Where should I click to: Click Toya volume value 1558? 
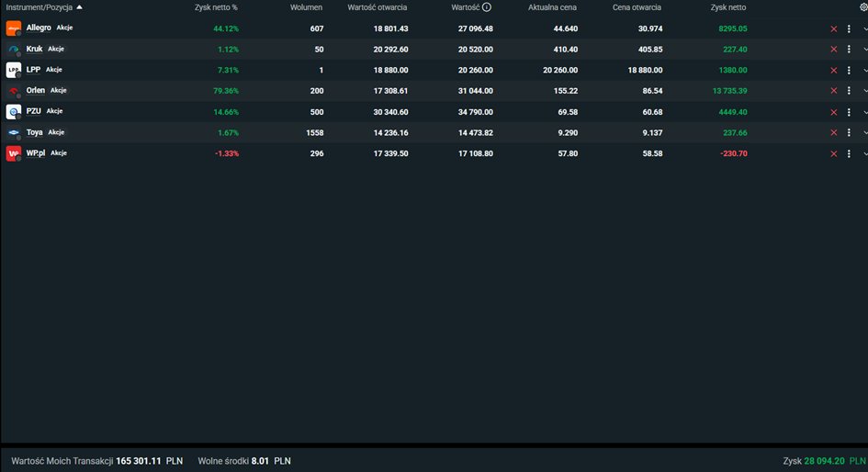click(x=315, y=133)
